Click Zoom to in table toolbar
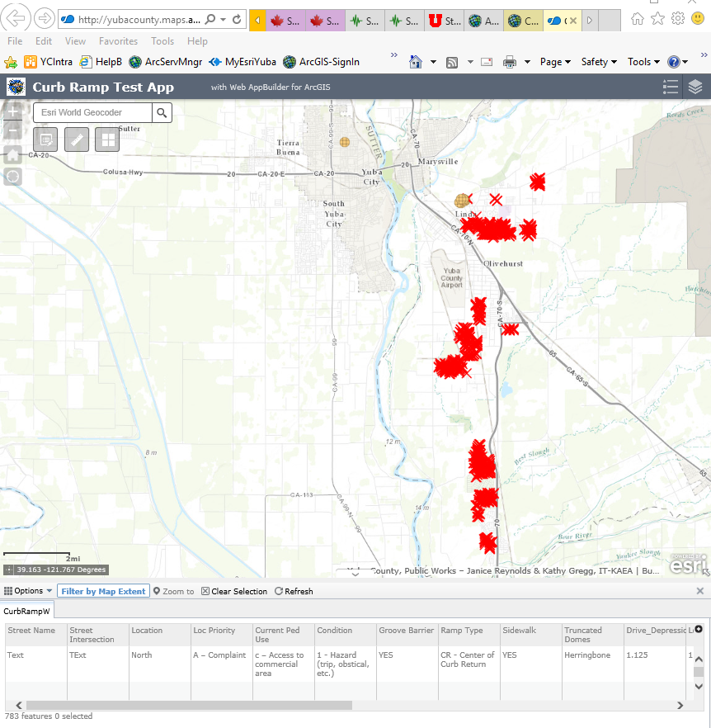This screenshot has height=728, width=711. tap(173, 591)
